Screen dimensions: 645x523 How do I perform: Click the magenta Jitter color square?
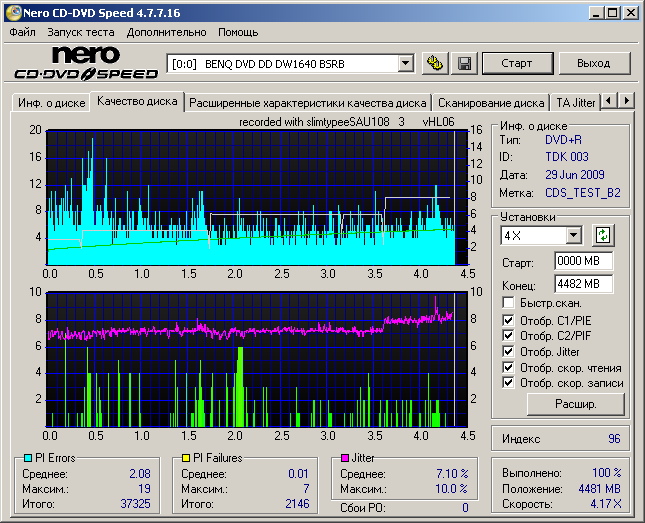(345, 458)
